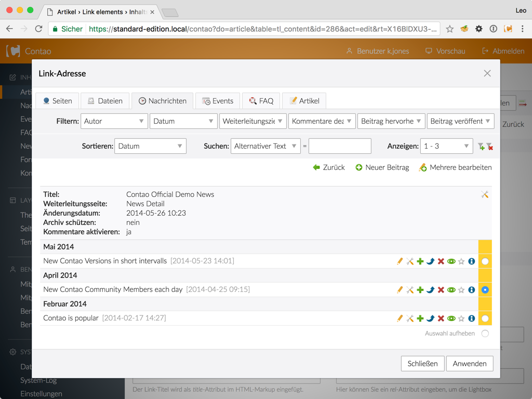Duplicate 'New Contao Versions in short intervalls' with the green plus
Image resolution: width=532 pixels, height=399 pixels.
pyautogui.click(x=420, y=261)
